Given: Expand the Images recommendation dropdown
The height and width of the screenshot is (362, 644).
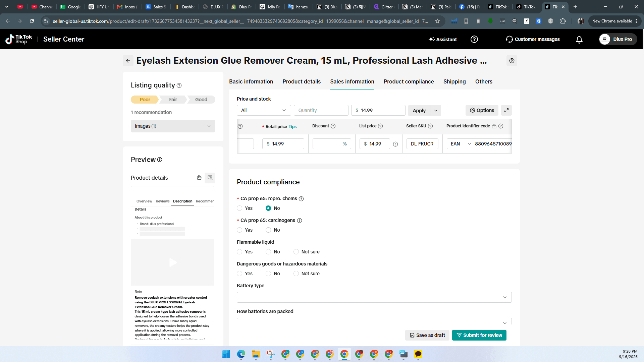Looking at the screenshot, I should (x=173, y=126).
